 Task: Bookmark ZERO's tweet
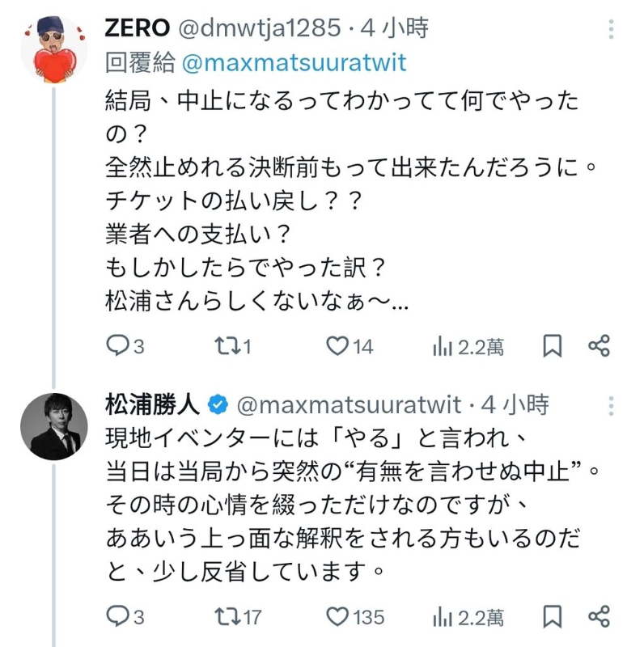tap(552, 346)
